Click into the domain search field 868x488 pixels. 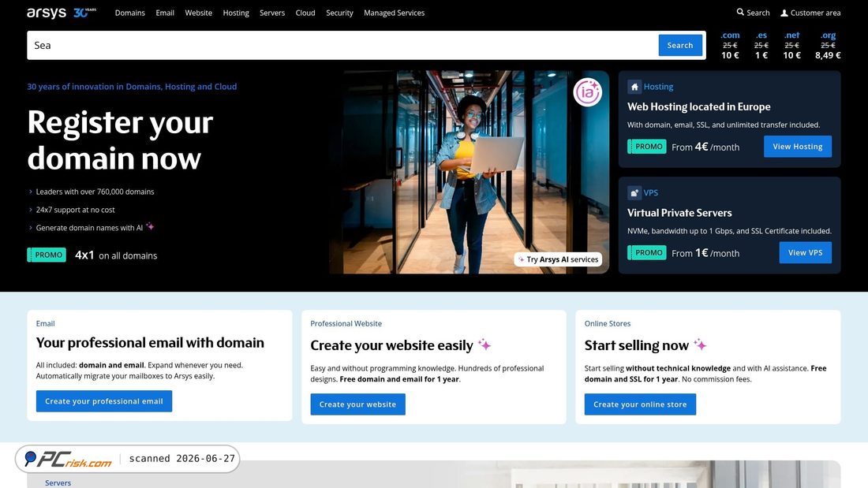click(x=342, y=46)
